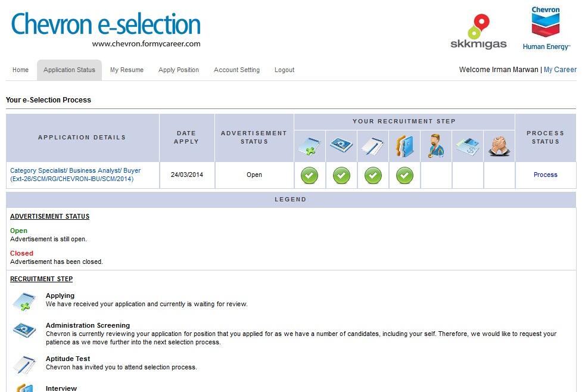
Task: Click the salary offer dollar icon
Action: tap(468, 147)
